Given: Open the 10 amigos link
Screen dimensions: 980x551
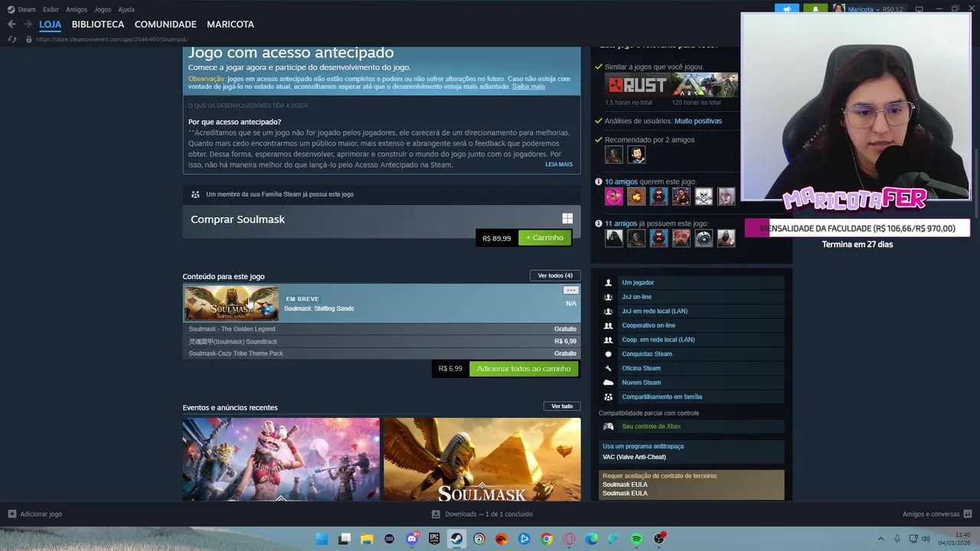Looking at the screenshot, I should pos(621,182).
